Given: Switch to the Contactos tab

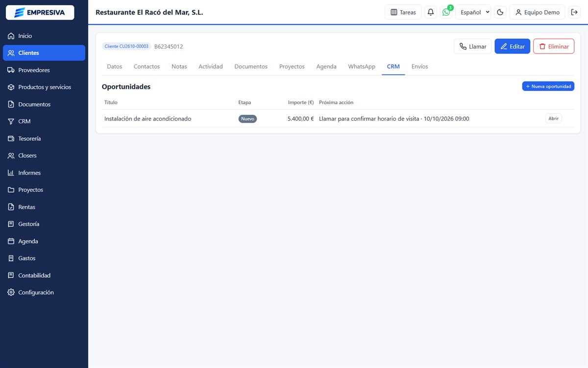Looking at the screenshot, I should pos(147,67).
